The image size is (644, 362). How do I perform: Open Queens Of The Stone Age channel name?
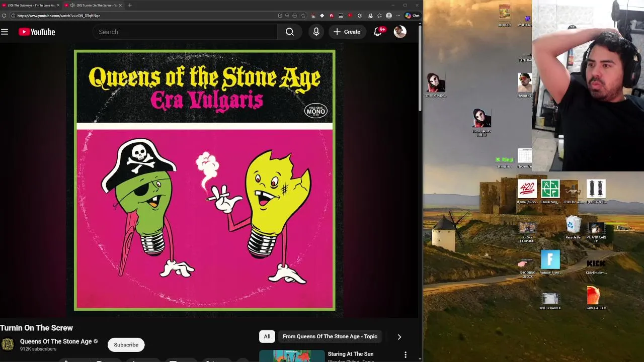click(x=56, y=341)
